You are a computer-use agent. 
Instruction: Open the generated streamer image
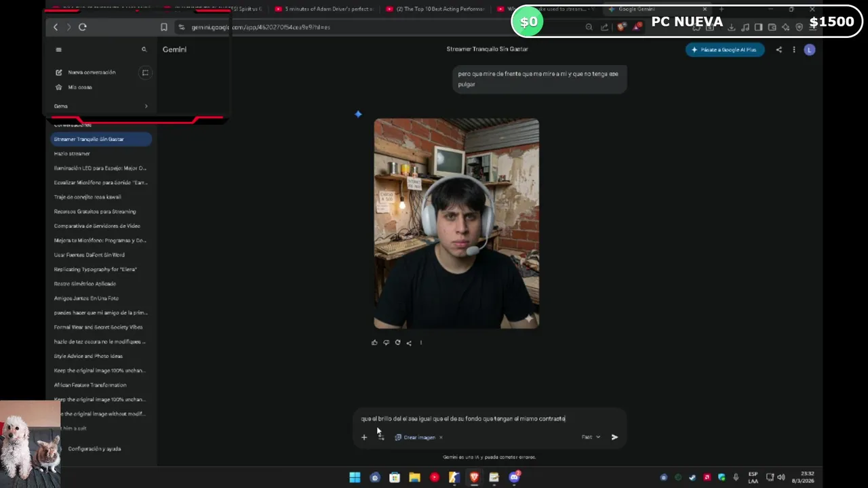456,224
